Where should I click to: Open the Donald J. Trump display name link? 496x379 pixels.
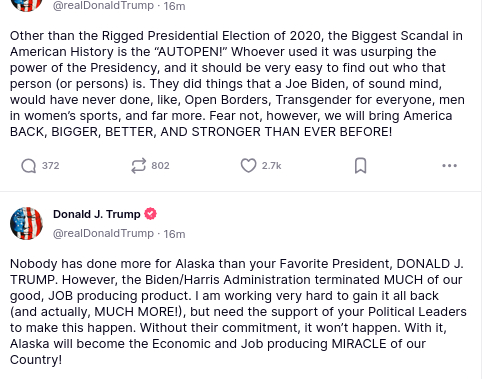pyautogui.click(x=97, y=214)
